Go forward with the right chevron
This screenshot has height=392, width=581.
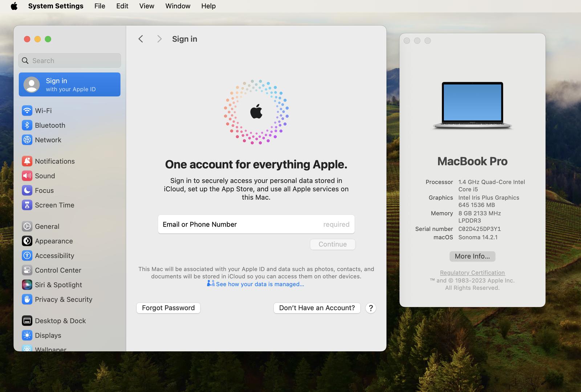pyautogui.click(x=159, y=39)
